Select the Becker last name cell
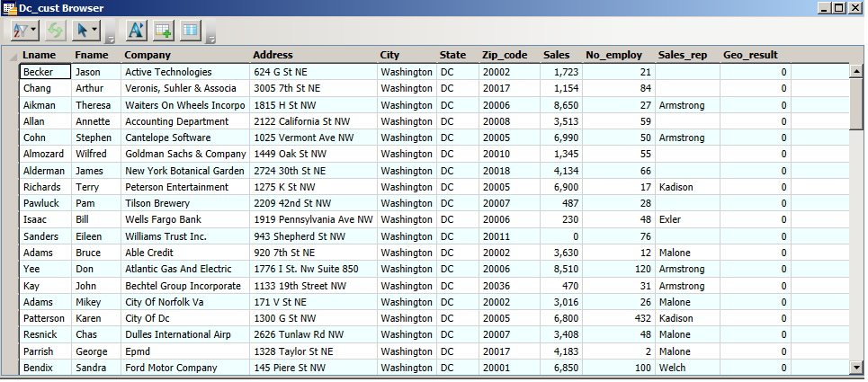 pyautogui.click(x=45, y=72)
